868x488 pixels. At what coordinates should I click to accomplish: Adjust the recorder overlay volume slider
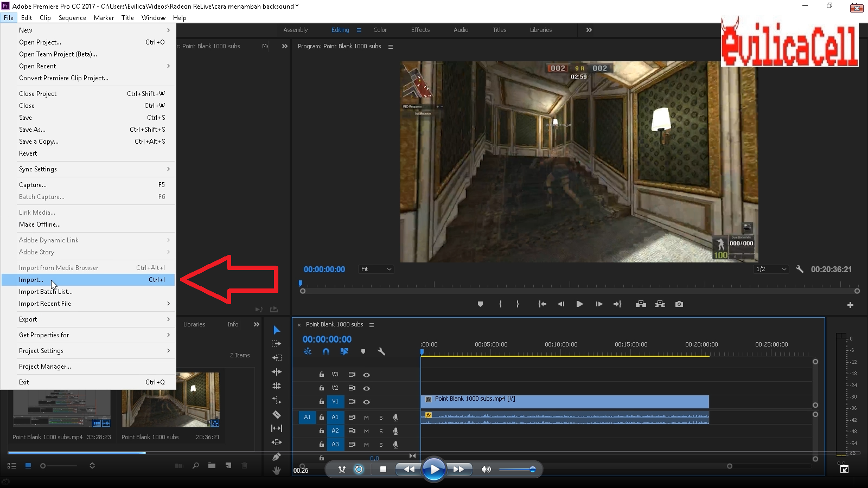517,470
